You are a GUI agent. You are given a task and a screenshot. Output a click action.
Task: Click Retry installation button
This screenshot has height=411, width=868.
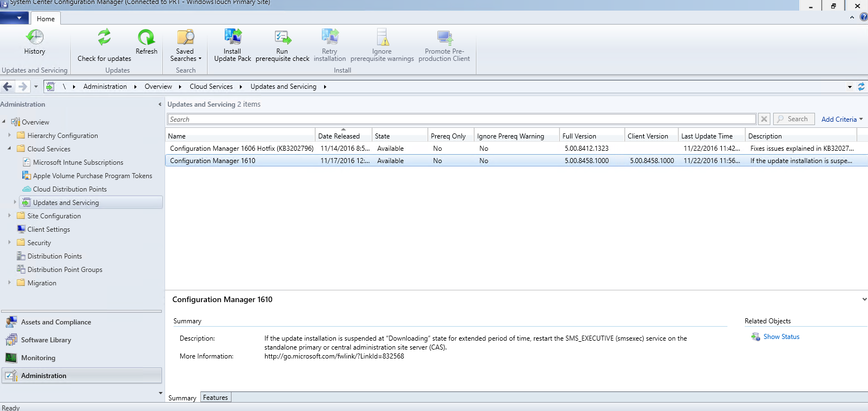click(x=330, y=45)
